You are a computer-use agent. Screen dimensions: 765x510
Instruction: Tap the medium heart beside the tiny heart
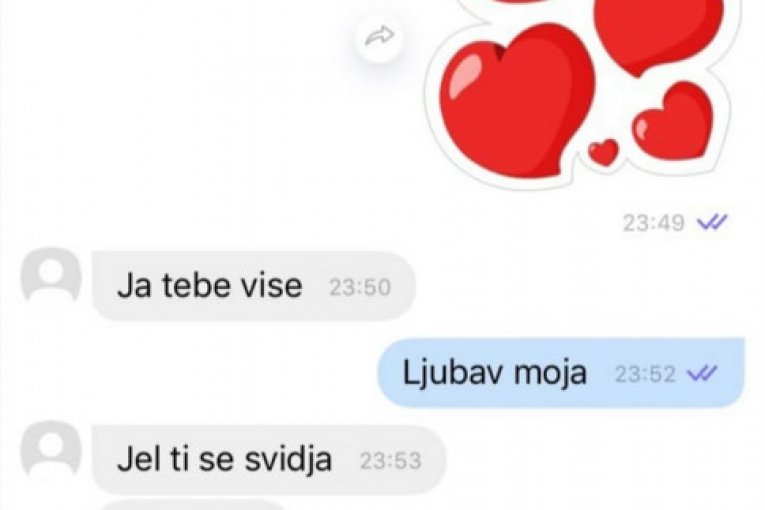pyautogui.click(x=672, y=122)
